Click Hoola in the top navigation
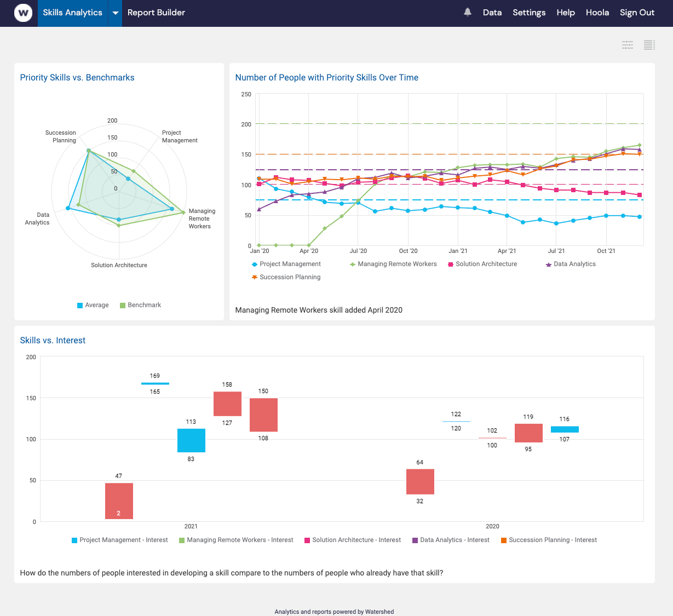 coord(597,12)
